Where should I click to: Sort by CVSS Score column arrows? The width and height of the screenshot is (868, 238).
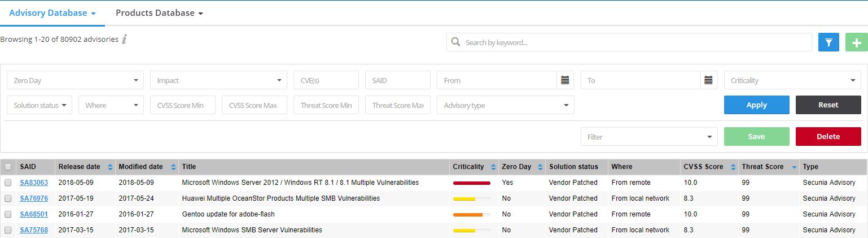click(x=734, y=167)
